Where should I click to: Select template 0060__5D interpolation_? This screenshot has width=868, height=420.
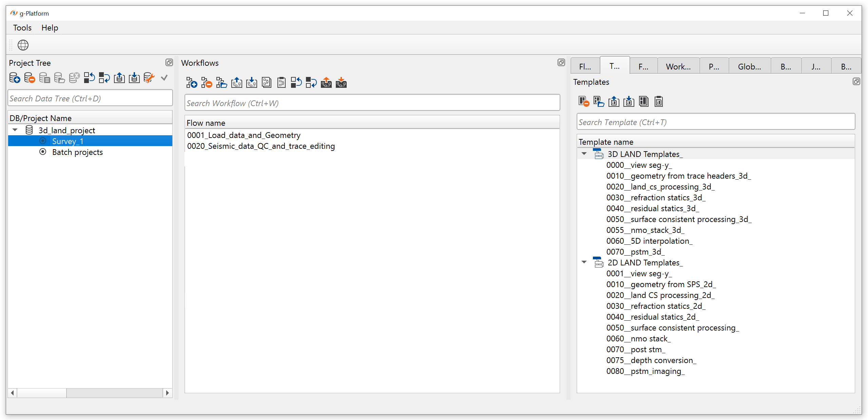point(649,241)
